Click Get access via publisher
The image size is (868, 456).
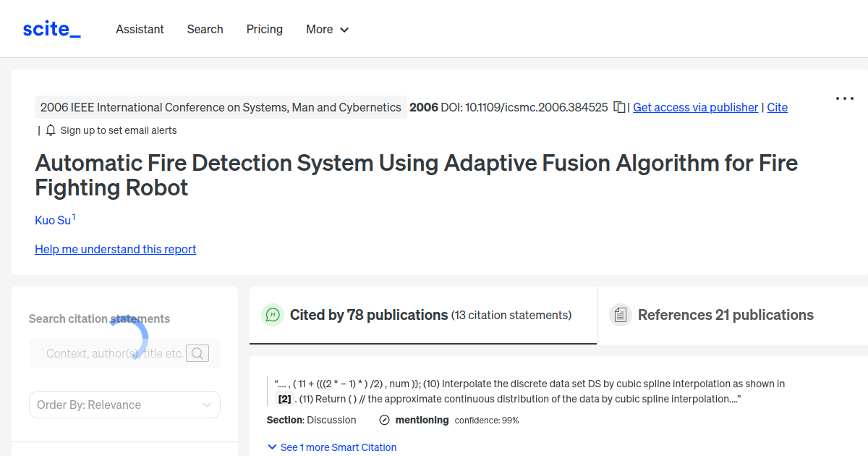694,106
